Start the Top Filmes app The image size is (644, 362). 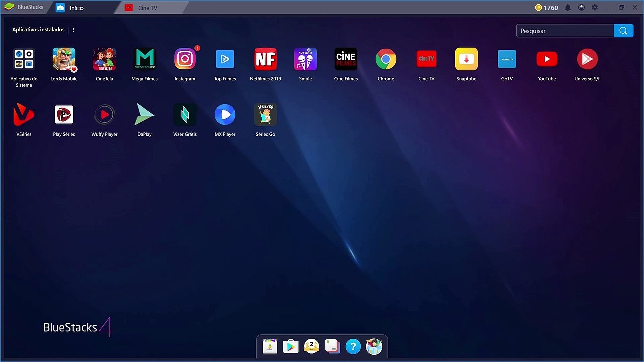pyautogui.click(x=225, y=59)
